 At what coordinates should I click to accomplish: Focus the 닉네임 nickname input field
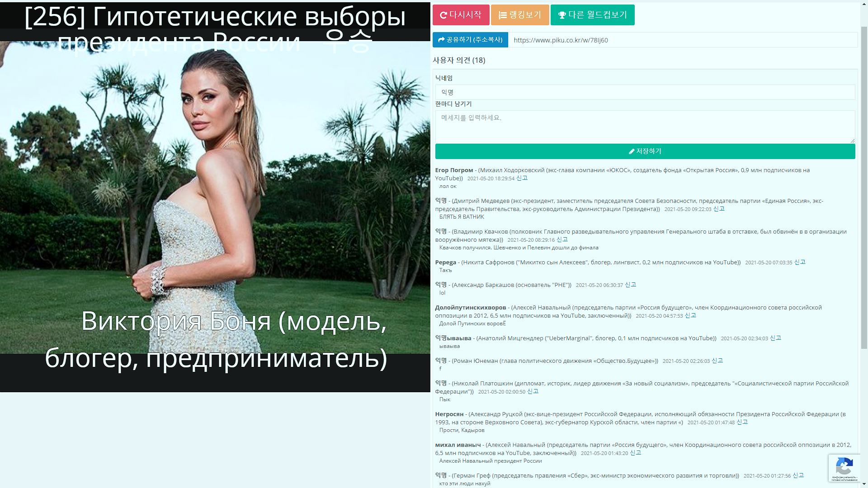pos(645,92)
